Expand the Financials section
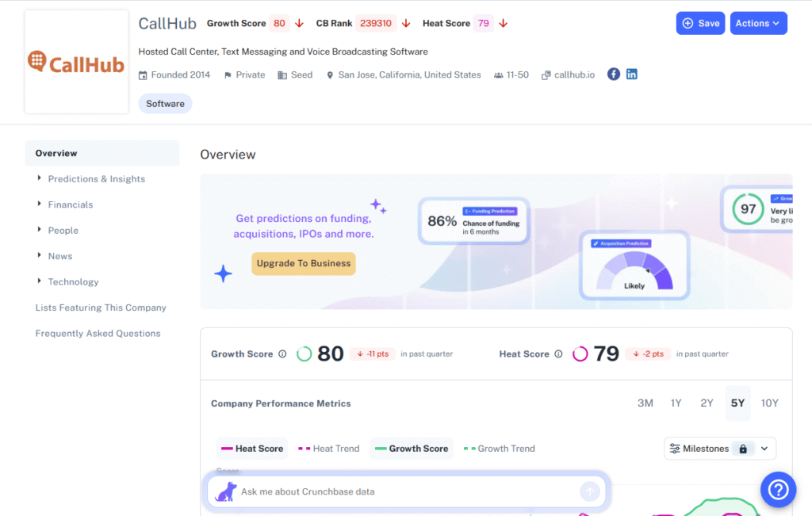Viewport: 812px width, 516px height. [40, 204]
